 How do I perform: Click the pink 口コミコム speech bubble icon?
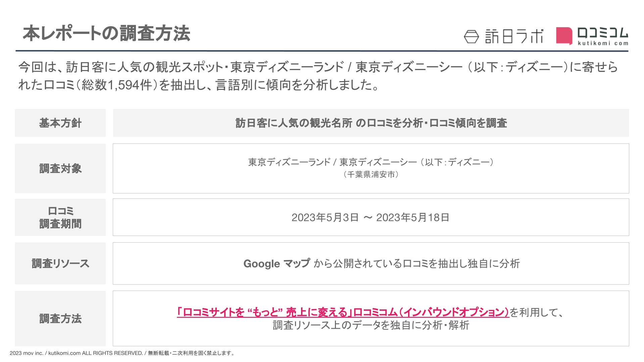[564, 36]
